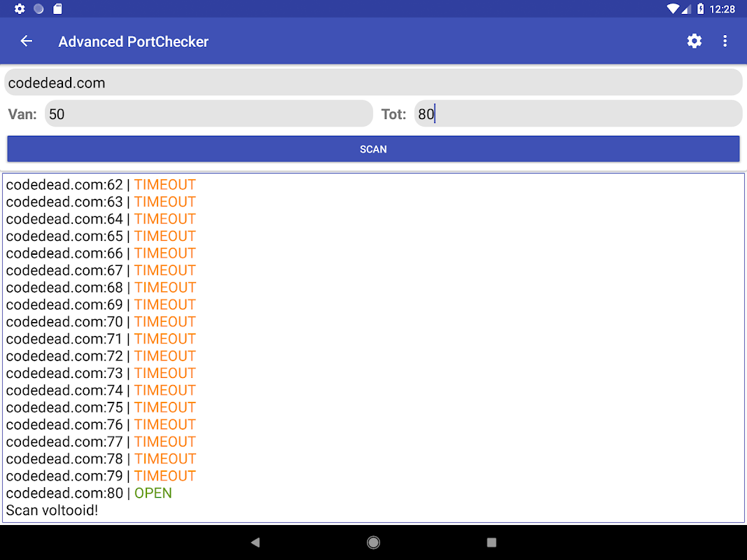Select the codedead.com:68 TIMEOUT result

[101, 288]
